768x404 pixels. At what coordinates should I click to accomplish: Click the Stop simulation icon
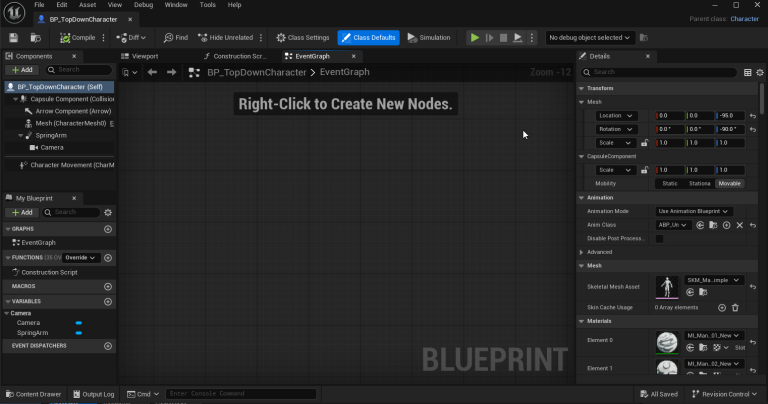[503, 38]
